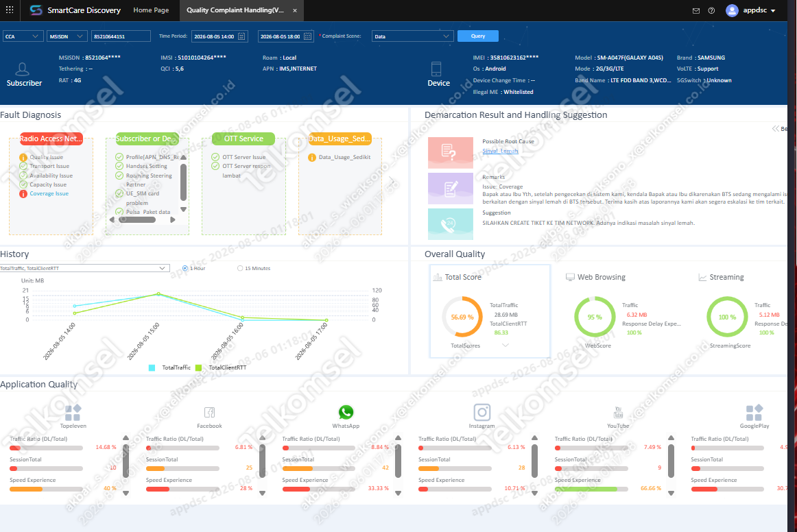
Task: Click the Remarks note icon
Action: tap(451, 189)
